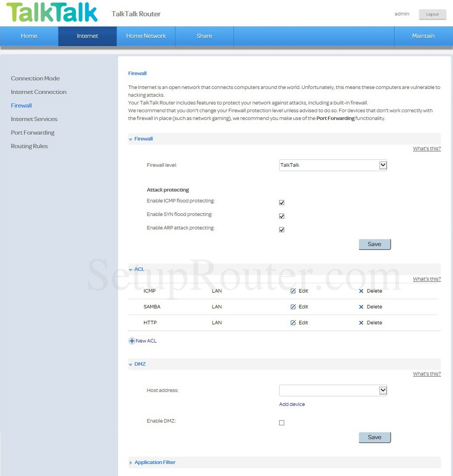453x476 pixels.
Task: Expand the Application Filter section
Action: (x=155, y=462)
